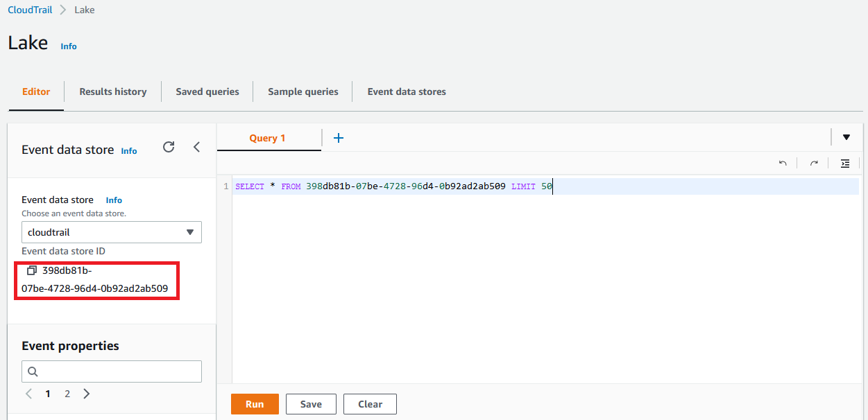Open the Results history tab

tap(113, 91)
